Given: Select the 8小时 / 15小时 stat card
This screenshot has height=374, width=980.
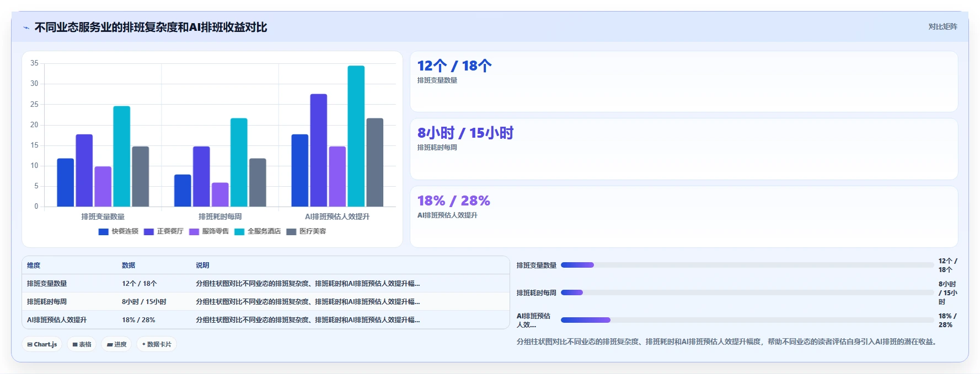Looking at the screenshot, I should click(x=684, y=149).
